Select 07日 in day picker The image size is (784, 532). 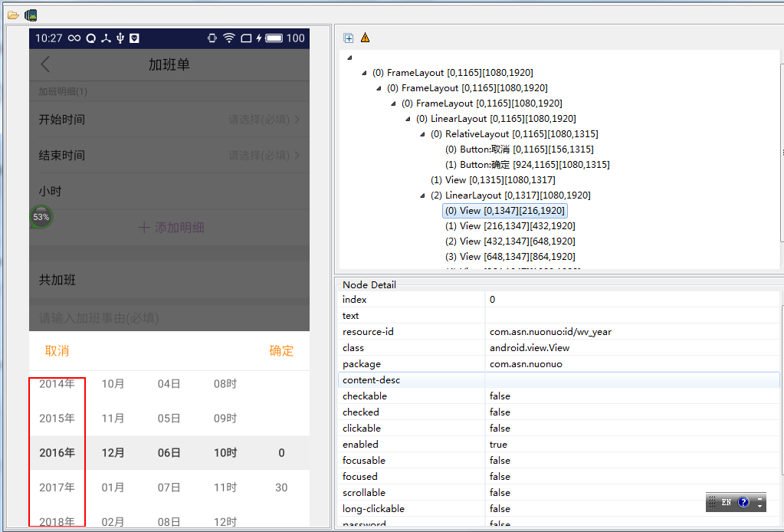(x=169, y=488)
